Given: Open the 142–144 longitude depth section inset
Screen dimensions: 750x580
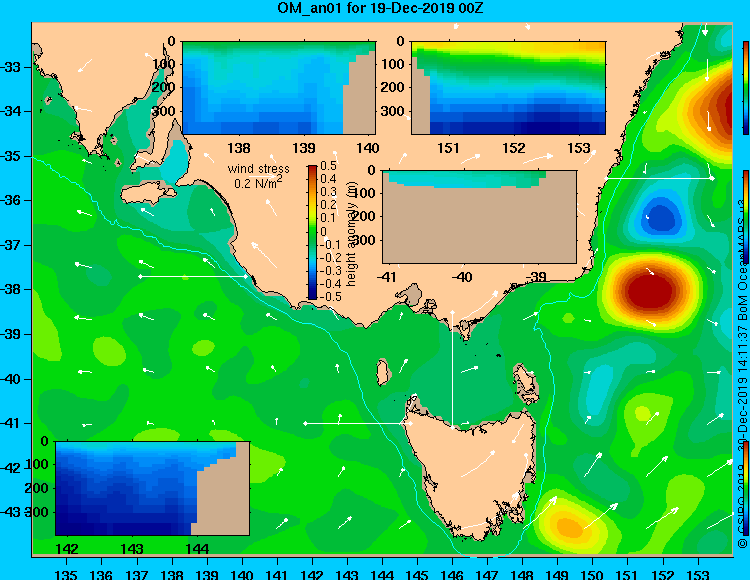Looking at the screenshot, I should point(152,488).
